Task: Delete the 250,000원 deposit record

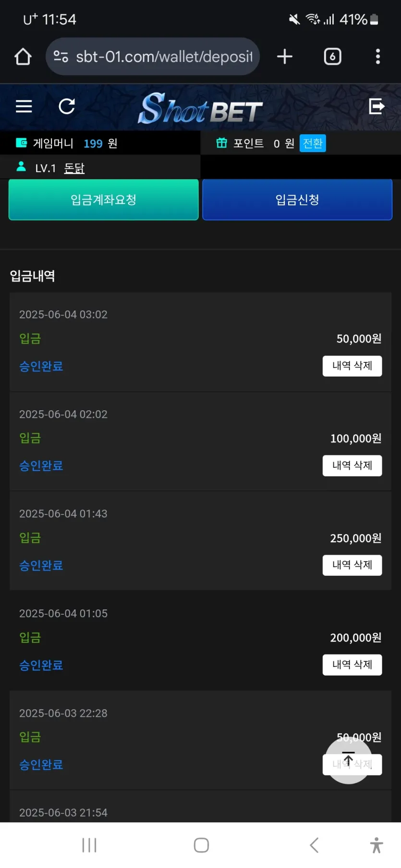Action: coord(352,565)
